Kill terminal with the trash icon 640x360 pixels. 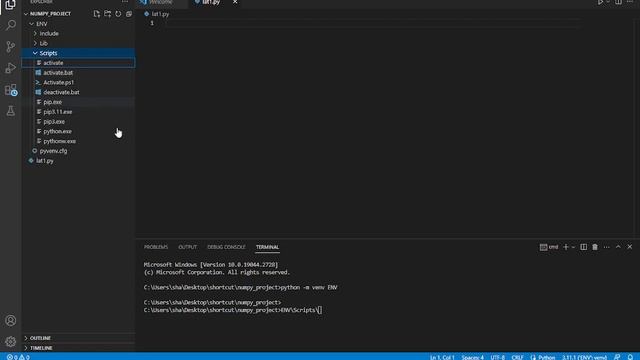595,247
